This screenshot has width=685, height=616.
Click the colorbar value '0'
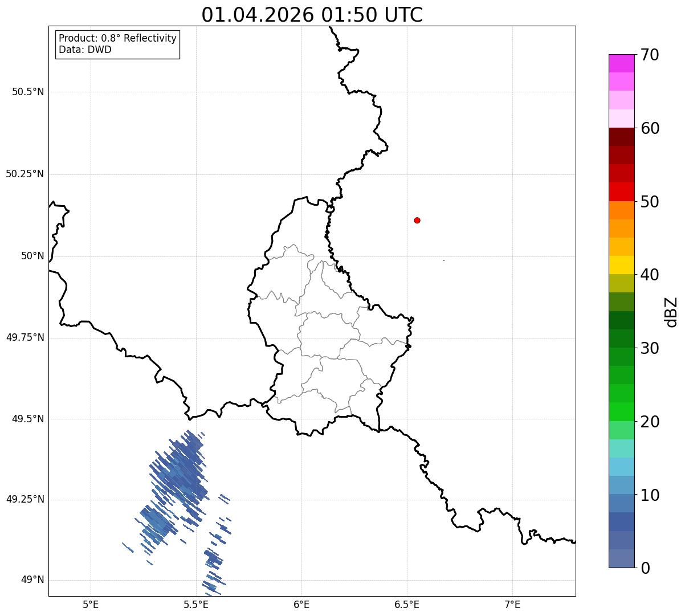point(645,568)
